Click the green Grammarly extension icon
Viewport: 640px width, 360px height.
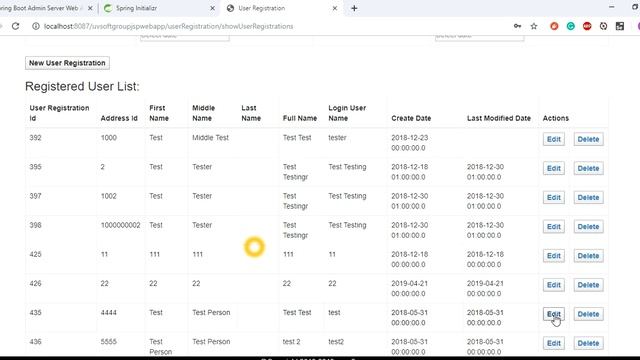571,26
